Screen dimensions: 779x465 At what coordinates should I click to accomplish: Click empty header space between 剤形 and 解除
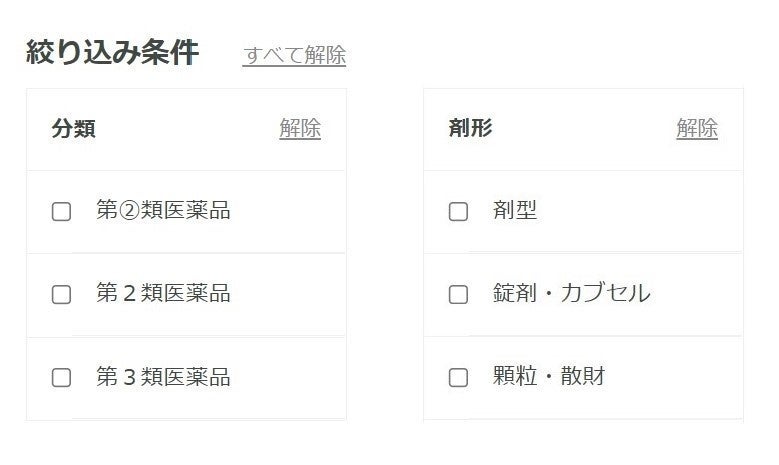(584, 128)
